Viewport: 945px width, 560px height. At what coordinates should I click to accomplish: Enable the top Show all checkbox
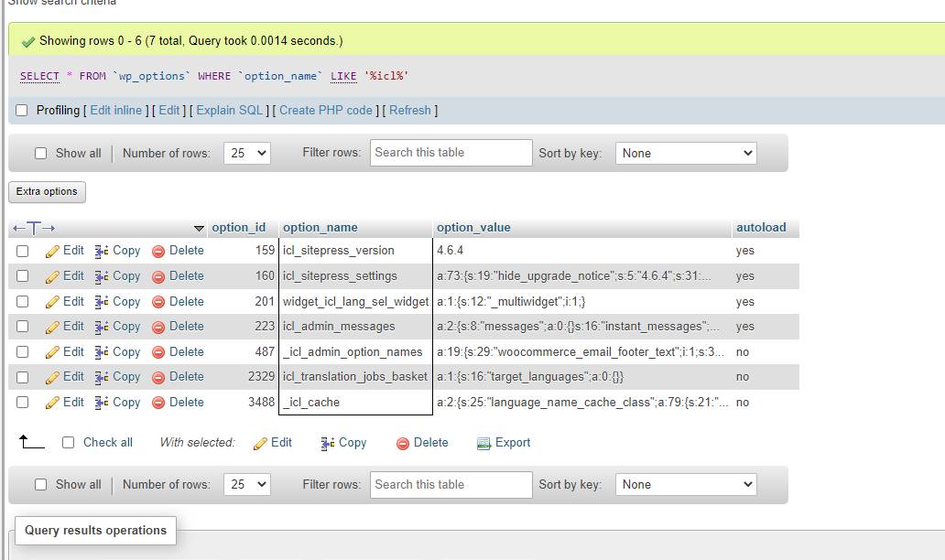[x=41, y=153]
